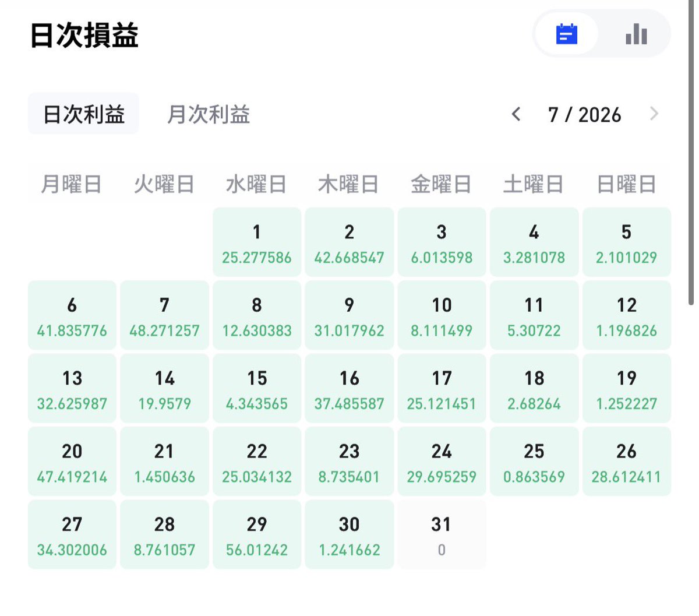Screen dimensions: 699x616
Task: Open day 4 cell with 3.281078
Action: 534,242
